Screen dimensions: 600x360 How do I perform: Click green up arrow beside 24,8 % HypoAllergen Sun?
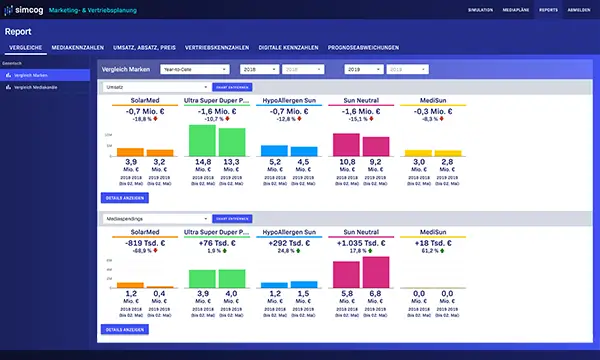click(298, 251)
